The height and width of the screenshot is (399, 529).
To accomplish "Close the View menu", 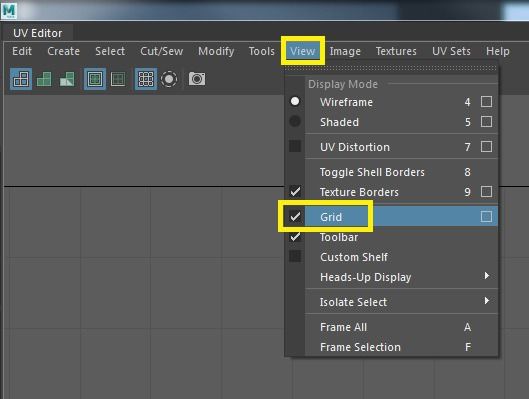I will coord(303,51).
